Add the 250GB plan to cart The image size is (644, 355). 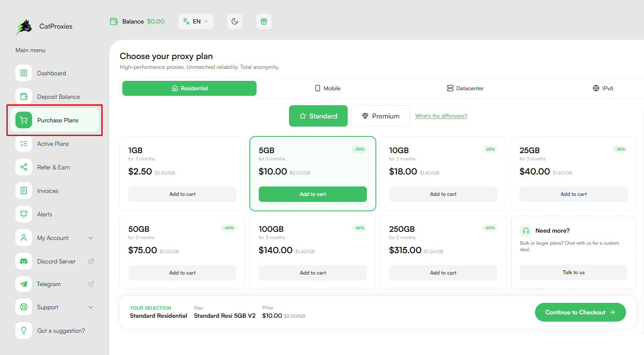click(443, 273)
